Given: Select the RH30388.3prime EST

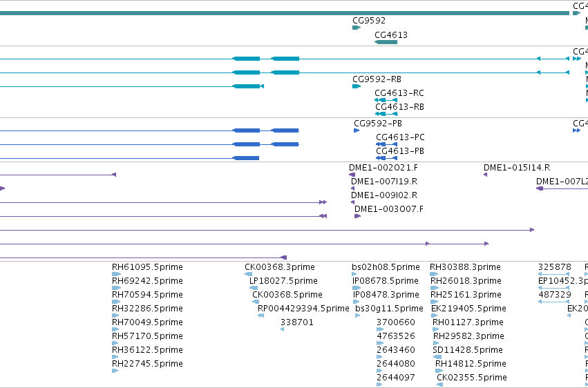Looking at the screenshot, I should point(434,274).
